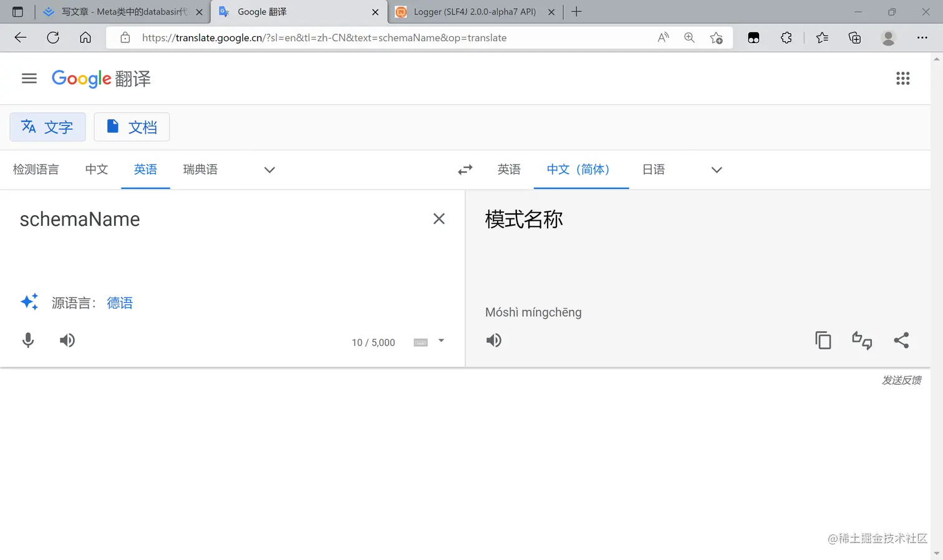Choose 英语 as target language
The height and width of the screenshot is (560, 943).
click(509, 170)
